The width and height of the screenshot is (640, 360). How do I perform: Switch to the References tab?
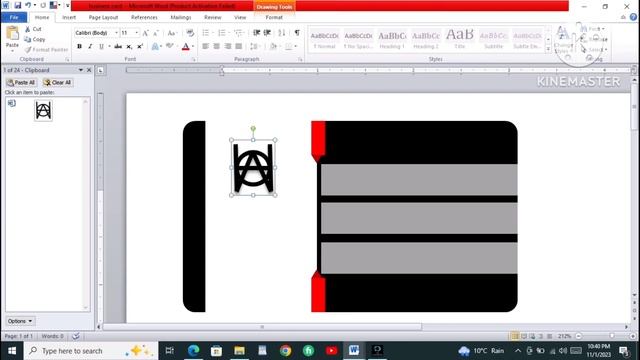144,17
